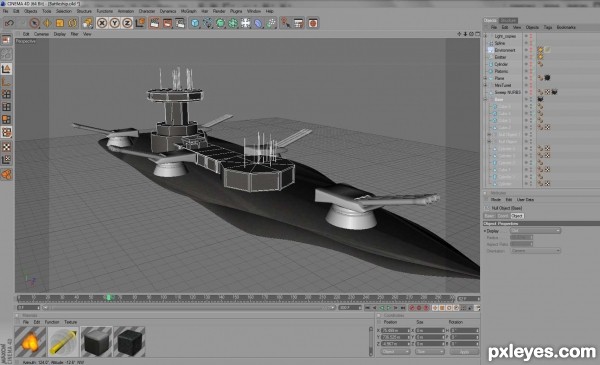Open the MoGraph menu
Image resolution: width=600 pixels, height=365 pixels.
coord(188,11)
